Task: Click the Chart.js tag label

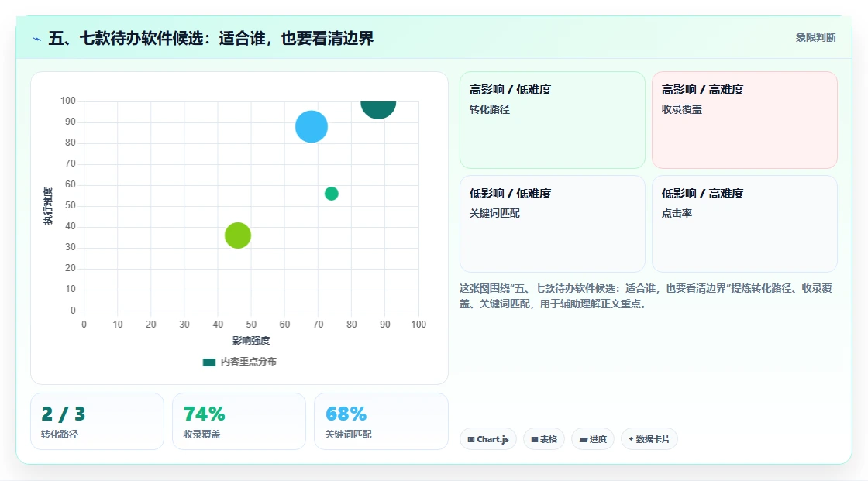Action: [x=493, y=439]
